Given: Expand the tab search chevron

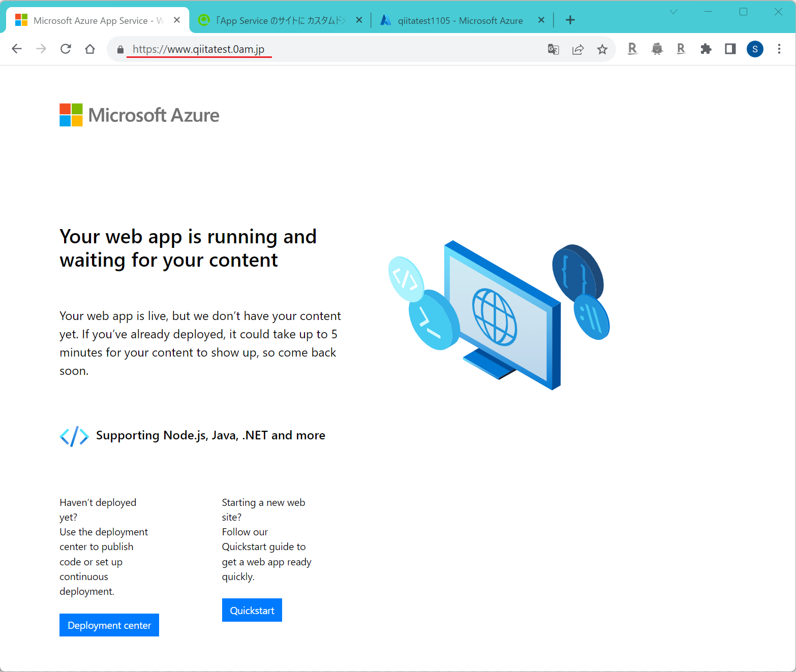Looking at the screenshot, I should click(673, 12).
